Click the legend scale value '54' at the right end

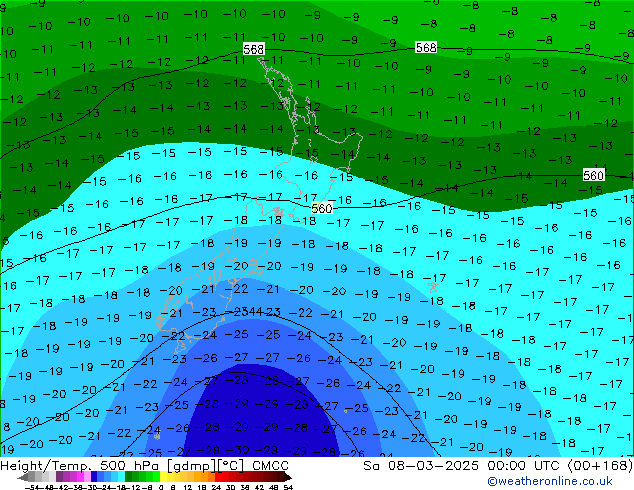(288, 487)
